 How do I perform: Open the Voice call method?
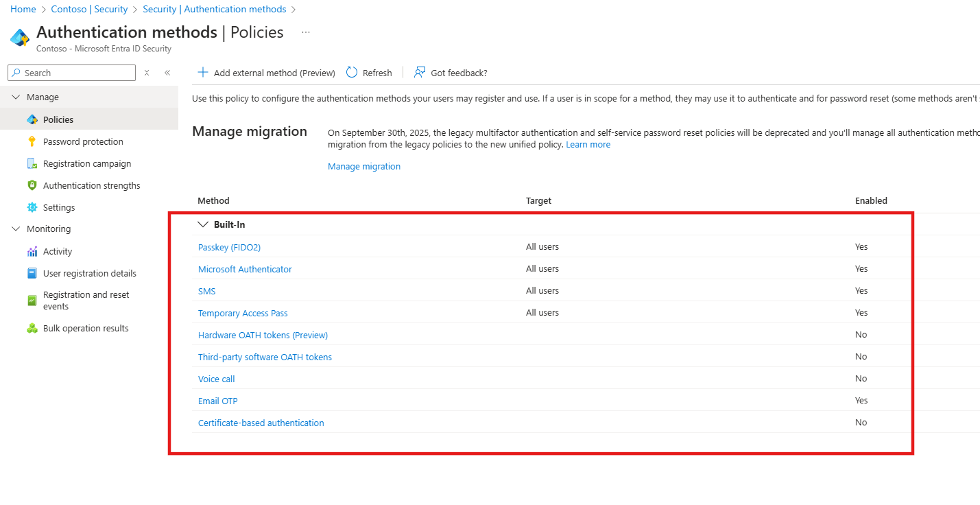216,379
